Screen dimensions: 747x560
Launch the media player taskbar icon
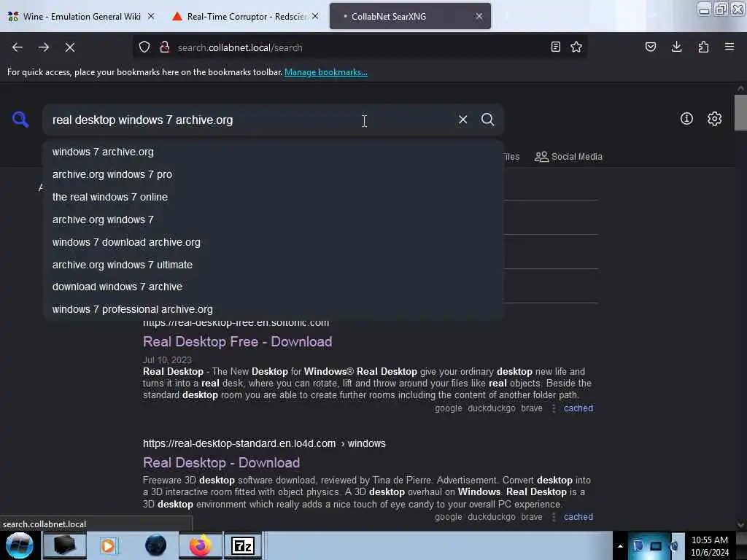point(108,545)
